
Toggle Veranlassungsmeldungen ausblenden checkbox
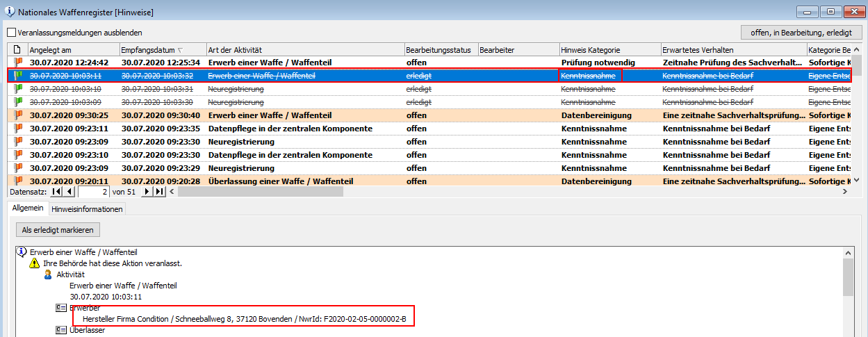[x=11, y=32]
